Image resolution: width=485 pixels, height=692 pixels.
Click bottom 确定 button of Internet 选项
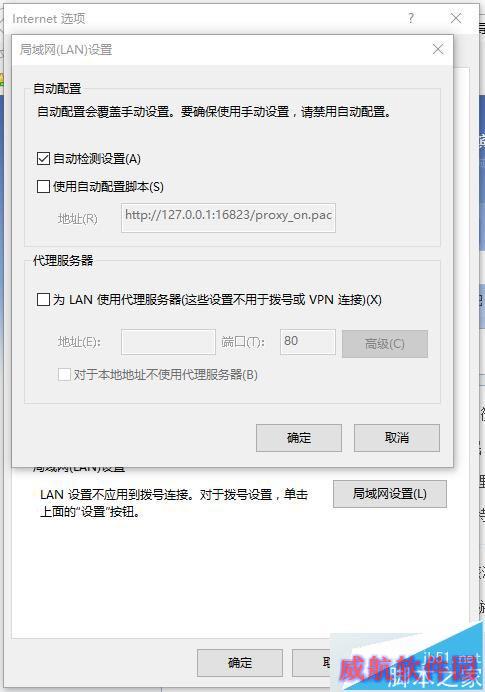(240, 662)
